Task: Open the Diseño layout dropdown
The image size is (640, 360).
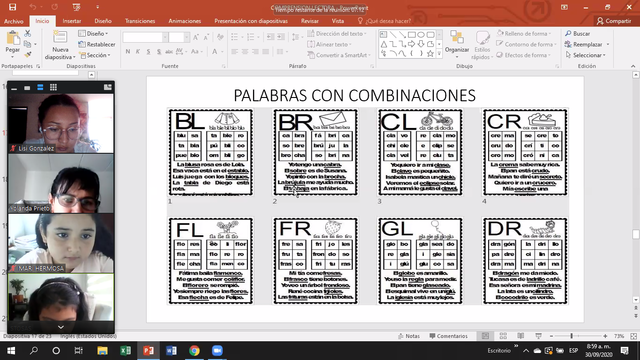Action: pyautogui.click(x=93, y=33)
